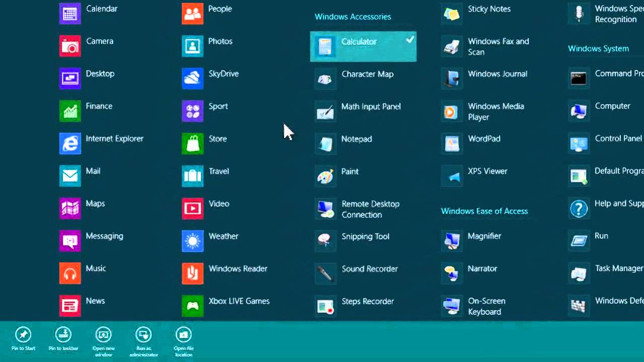Open the Finance app icon

(x=70, y=111)
